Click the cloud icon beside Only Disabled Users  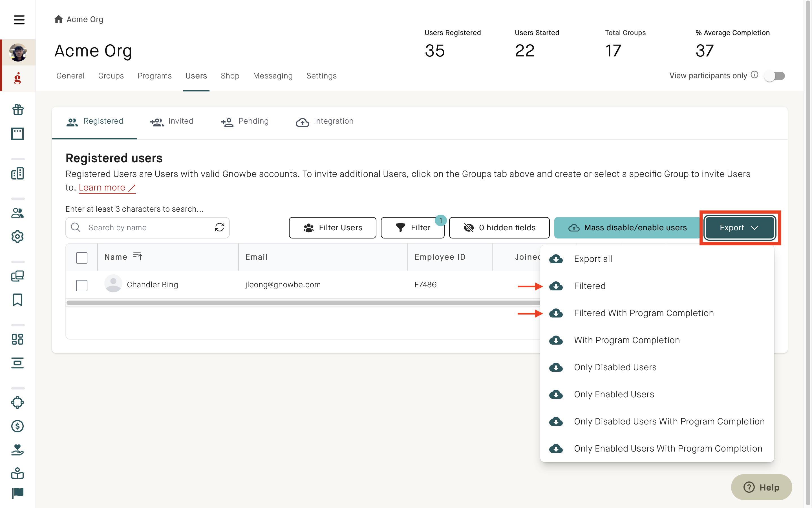(x=556, y=367)
